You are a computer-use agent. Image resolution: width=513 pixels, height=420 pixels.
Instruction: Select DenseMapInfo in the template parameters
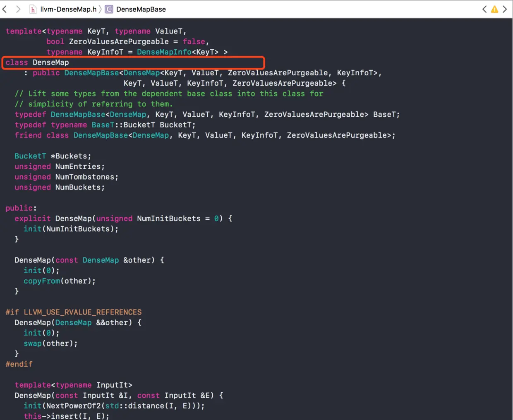tap(164, 52)
